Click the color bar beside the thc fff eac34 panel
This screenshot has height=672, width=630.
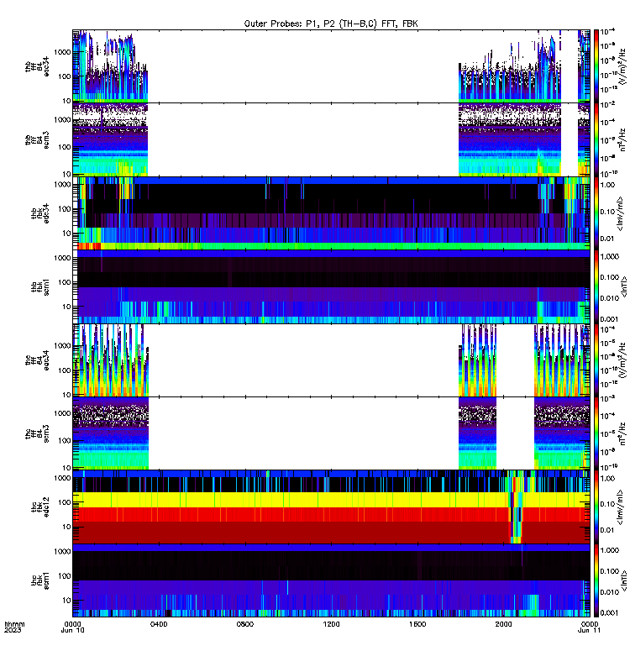pos(596,360)
